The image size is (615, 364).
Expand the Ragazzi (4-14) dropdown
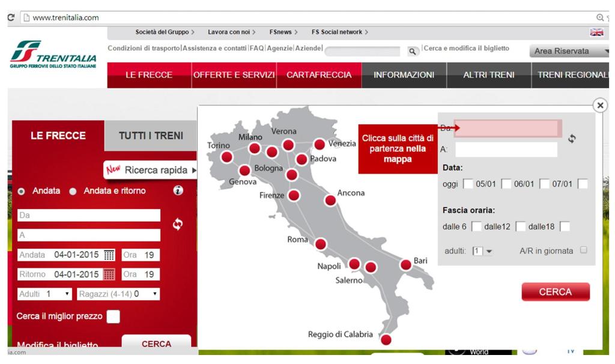[x=118, y=294]
